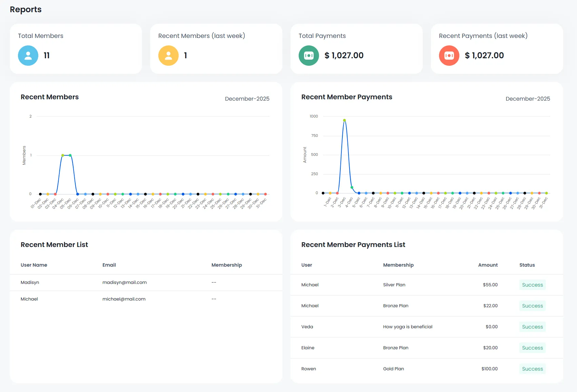Toggle the Success status for Michael's Silver Plan
This screenshot has width=577, height=392.
pyautogui.click(x=532, y=285)
